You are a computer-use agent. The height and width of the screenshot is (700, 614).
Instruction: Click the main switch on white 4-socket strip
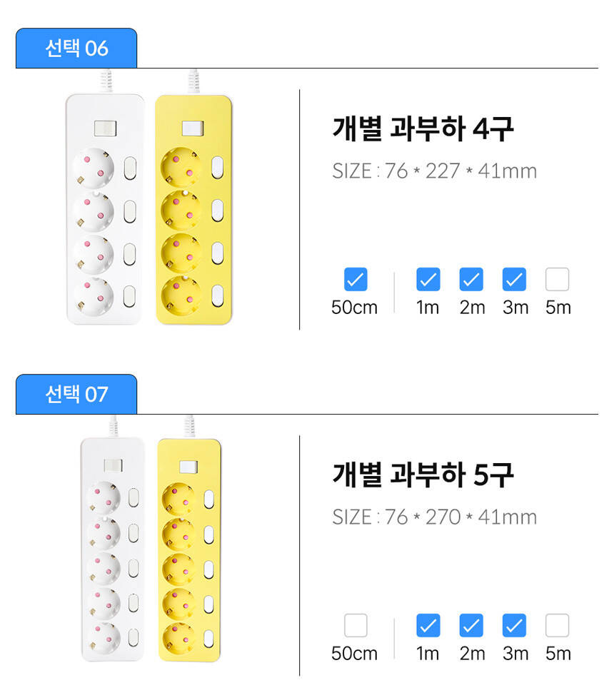click(x=104, y=128)
